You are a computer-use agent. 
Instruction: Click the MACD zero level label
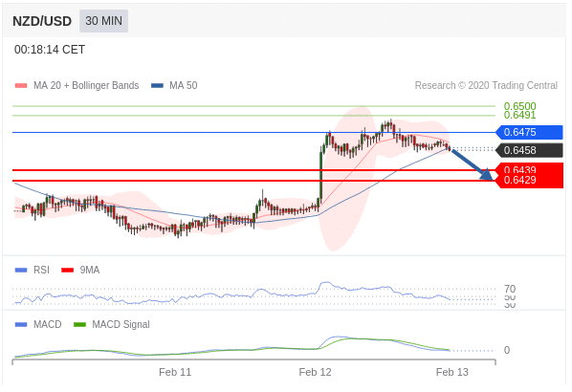point(507,350)
